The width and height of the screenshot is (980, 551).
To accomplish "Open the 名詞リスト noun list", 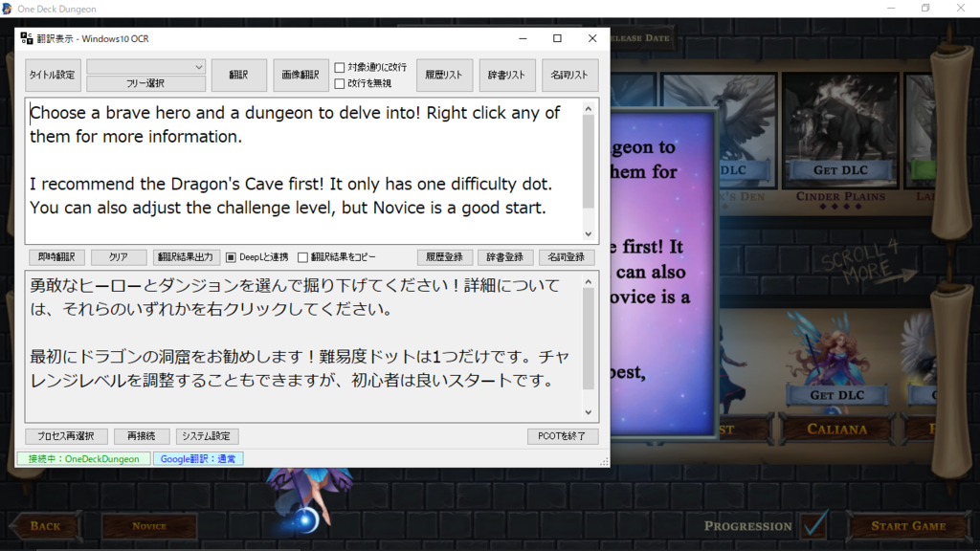I will point(569,75).
